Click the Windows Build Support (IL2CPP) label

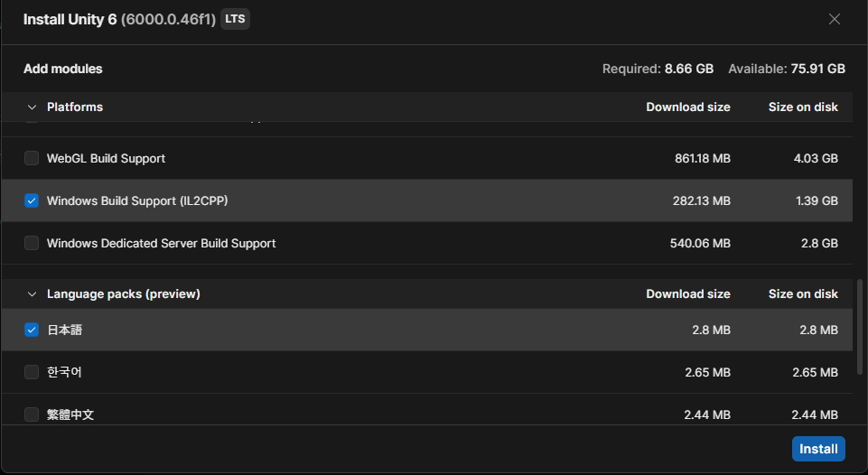(137, 200)
